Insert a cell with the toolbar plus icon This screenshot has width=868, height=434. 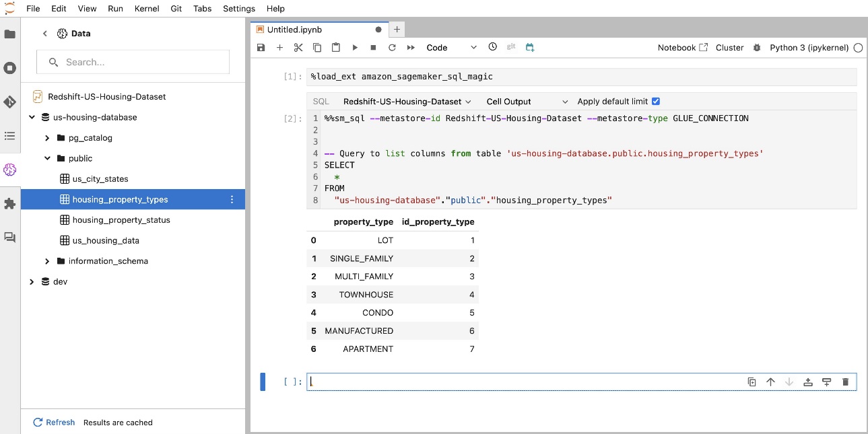click(280, 48)
